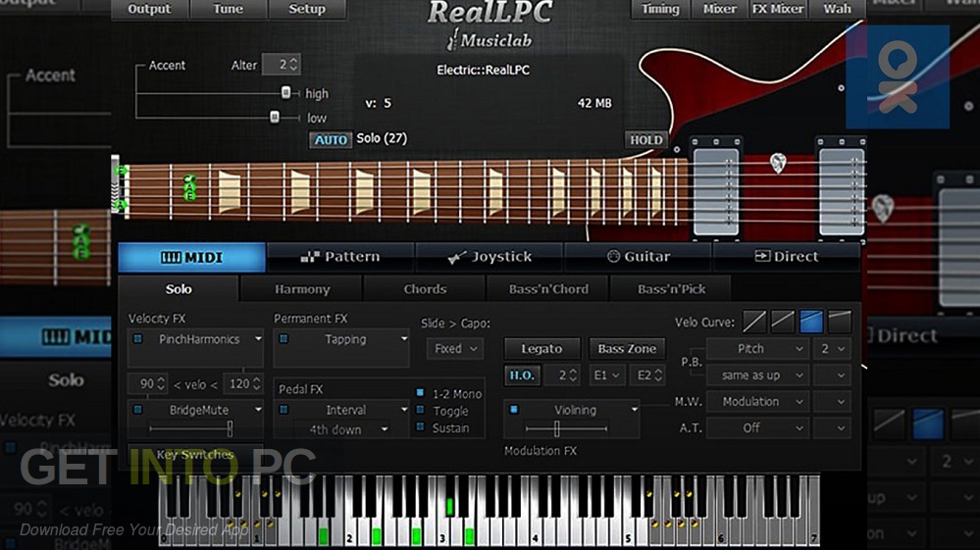Open the Fixed slide capo dropdown

click(455, 348)
